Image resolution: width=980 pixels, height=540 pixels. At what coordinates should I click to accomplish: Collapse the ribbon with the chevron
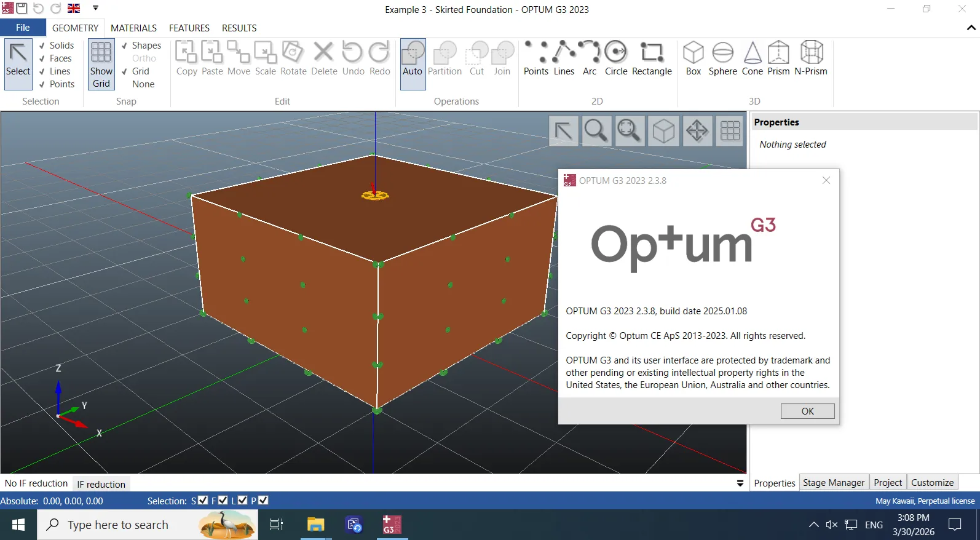(971, 28)
